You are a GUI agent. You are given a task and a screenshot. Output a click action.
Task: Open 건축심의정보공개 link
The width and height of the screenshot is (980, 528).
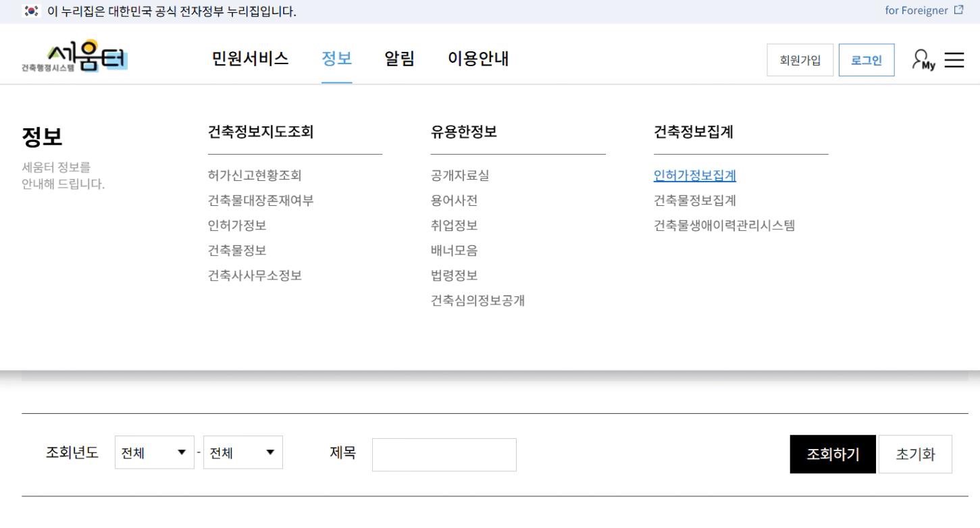(478, 300)
